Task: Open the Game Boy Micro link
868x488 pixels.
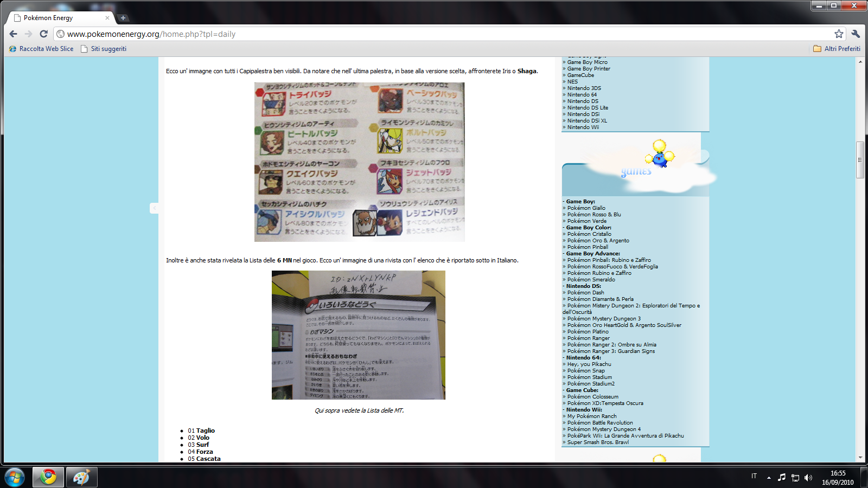Action: [x=587, y=62]
